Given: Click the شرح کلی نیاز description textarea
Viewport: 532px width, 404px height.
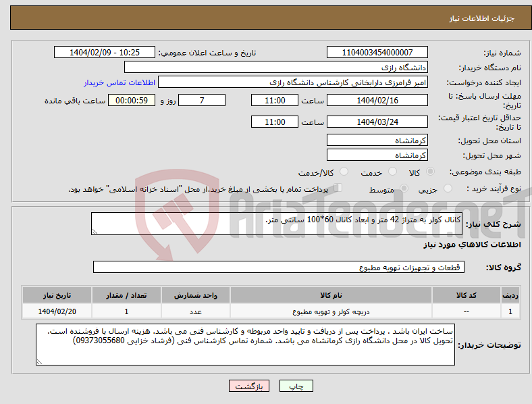Looking at the screenshot, I should pos(277,224).
